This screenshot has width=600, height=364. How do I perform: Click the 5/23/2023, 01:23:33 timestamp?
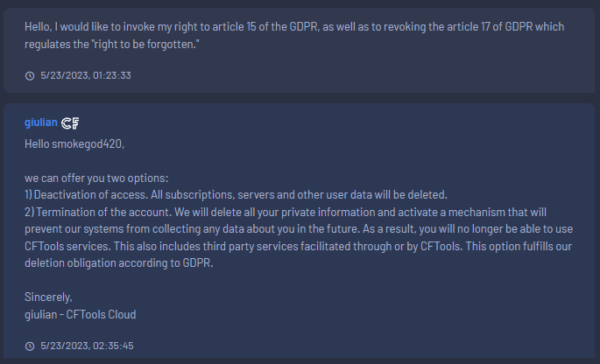86,75
